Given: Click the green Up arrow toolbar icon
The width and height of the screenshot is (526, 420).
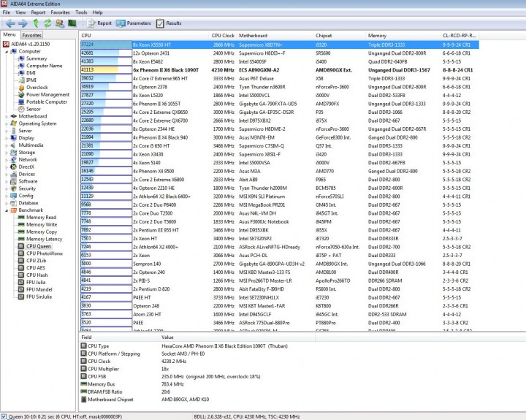Looking at the screenshot, I should [x=36, y=23].
